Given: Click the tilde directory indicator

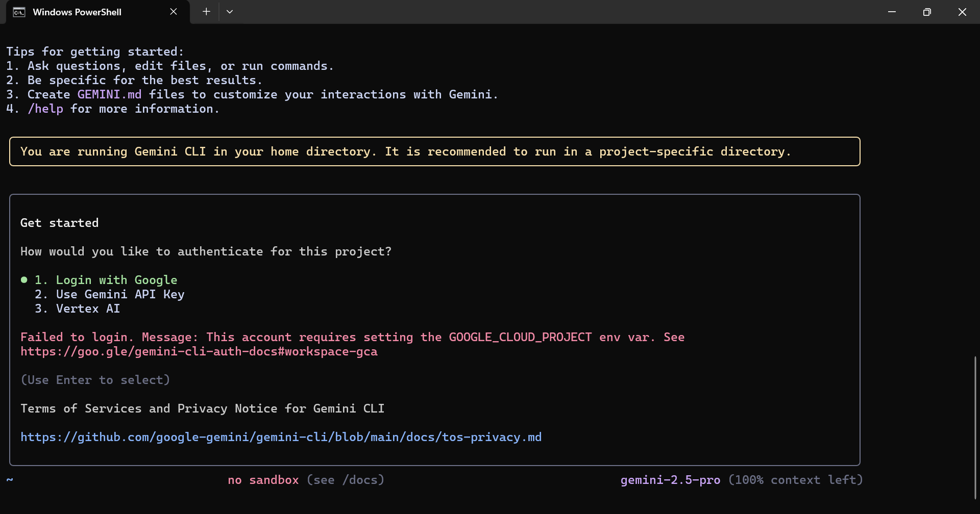Looking at the screenshot, I should [10, 480].
